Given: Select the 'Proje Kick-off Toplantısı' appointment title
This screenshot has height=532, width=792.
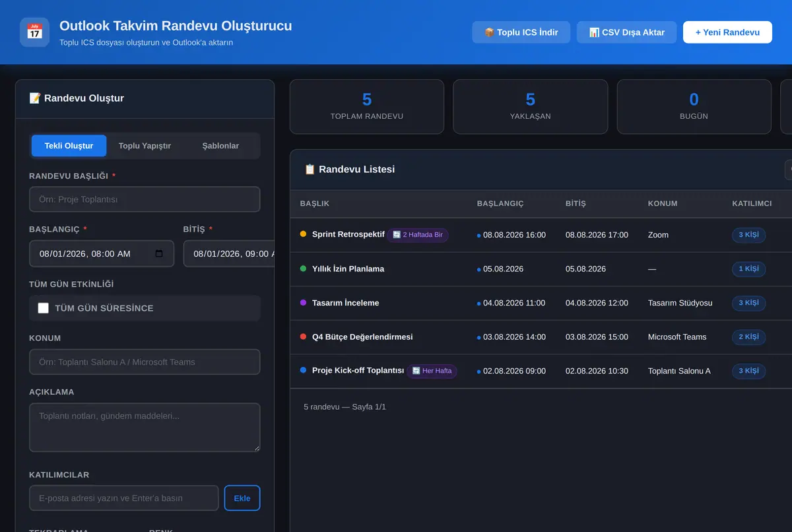Looking at the screenshot, I should point(358,371).
